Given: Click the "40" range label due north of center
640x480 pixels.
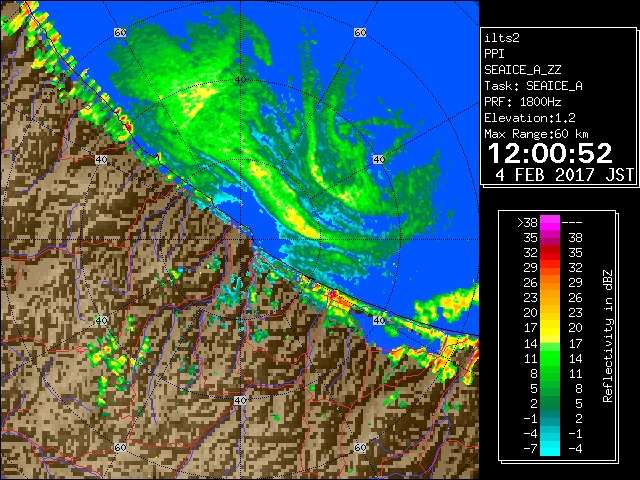Looking at the screenshot, I should coord(240,79).
